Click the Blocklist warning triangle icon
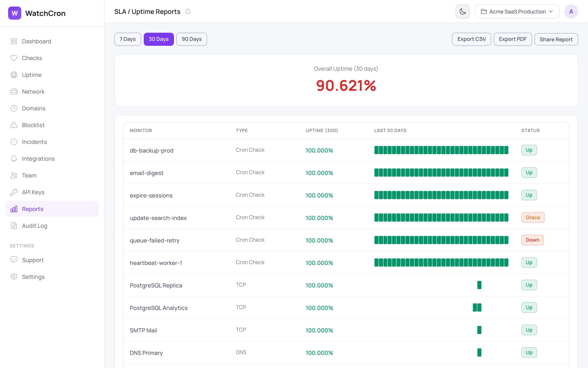This screenshot has height=368, width=588. coord(14,125)
